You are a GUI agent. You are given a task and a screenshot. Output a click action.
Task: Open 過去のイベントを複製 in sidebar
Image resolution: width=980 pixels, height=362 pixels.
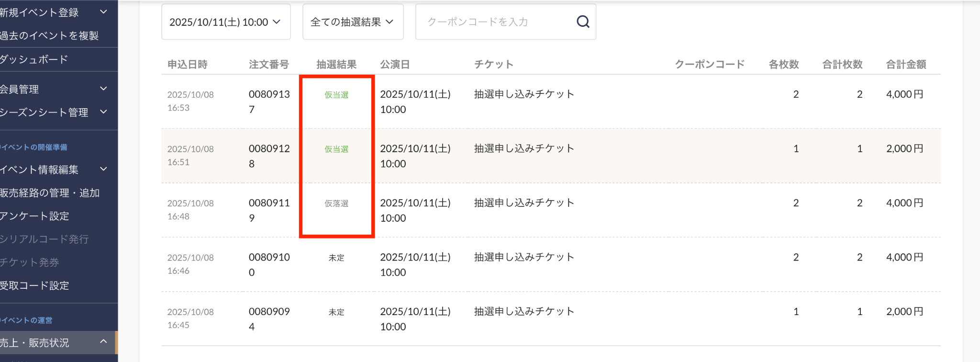49,35
